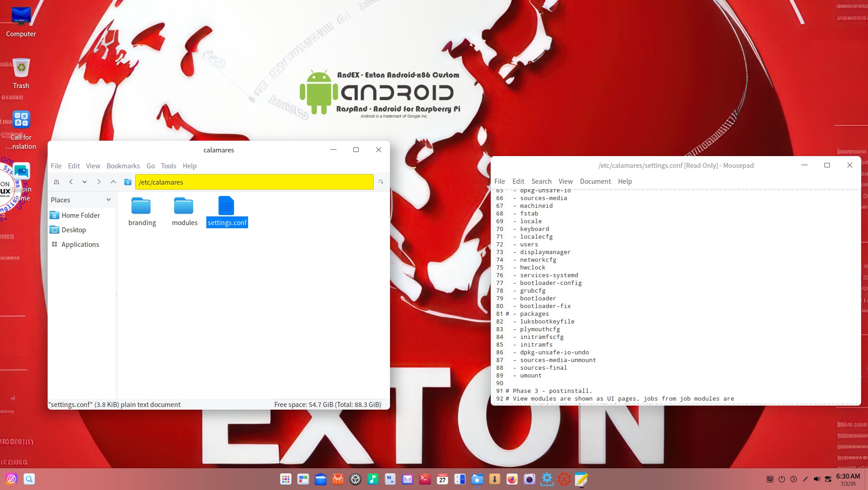Launch the music player from dock
The height and width of the screenshot is (490, 868).
pyautogui.click(x=373, y=479)
